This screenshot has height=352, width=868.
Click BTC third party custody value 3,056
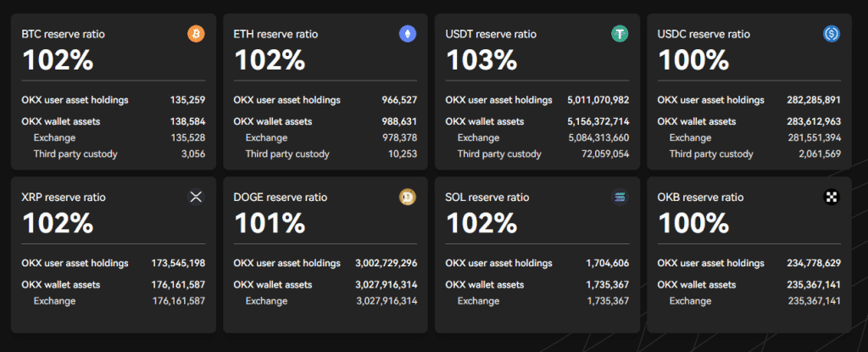click(x=193, y=154)
